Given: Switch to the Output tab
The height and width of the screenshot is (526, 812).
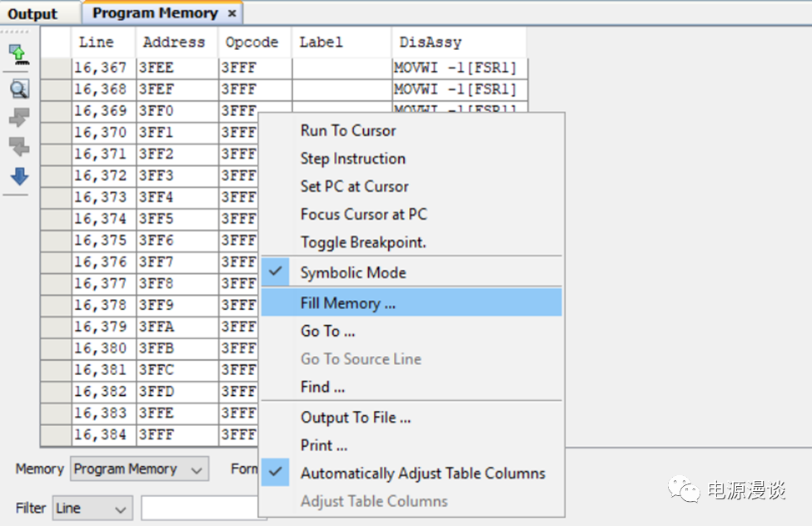Looking at the screenshot, I should pyautogui.click(x=33, y=14).
